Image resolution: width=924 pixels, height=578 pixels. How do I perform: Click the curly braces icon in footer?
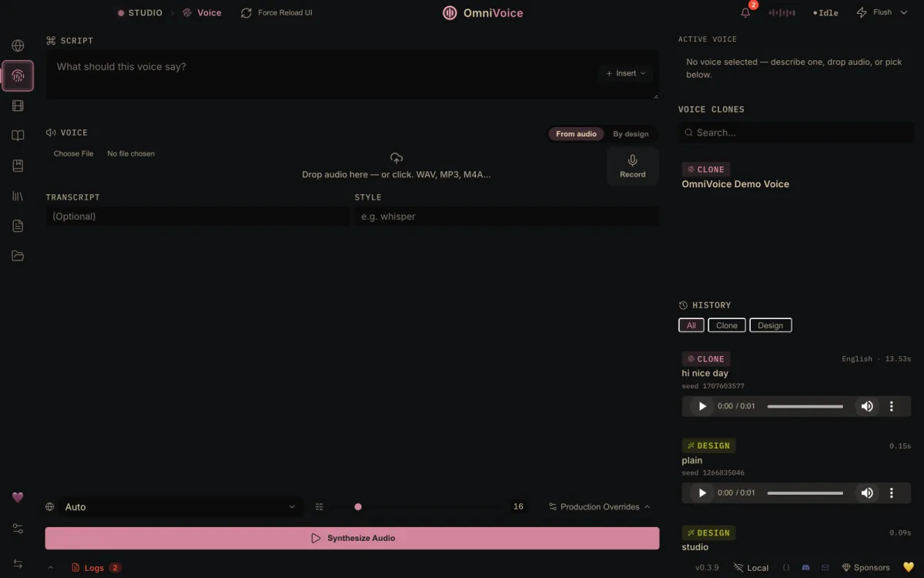[x=786, y=567]
